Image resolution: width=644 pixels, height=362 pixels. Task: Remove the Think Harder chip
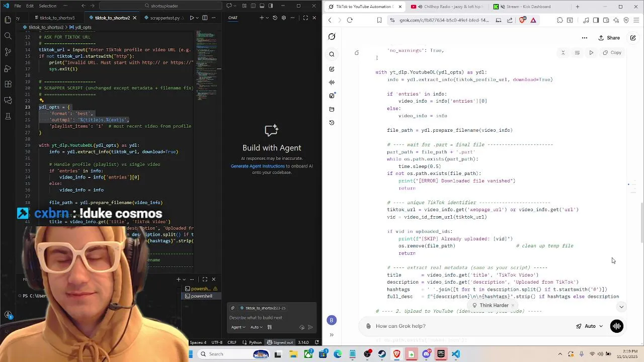coord(513,305)
